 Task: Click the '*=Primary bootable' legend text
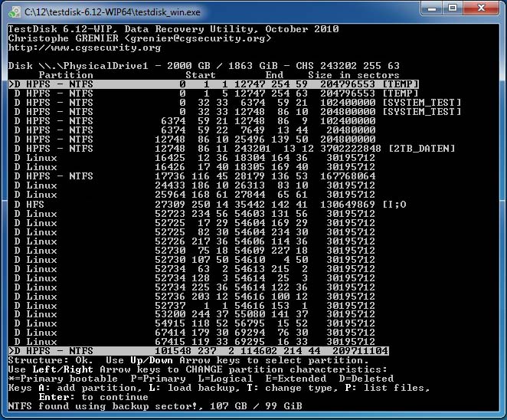pyautogui.click(x=63, y=379)
